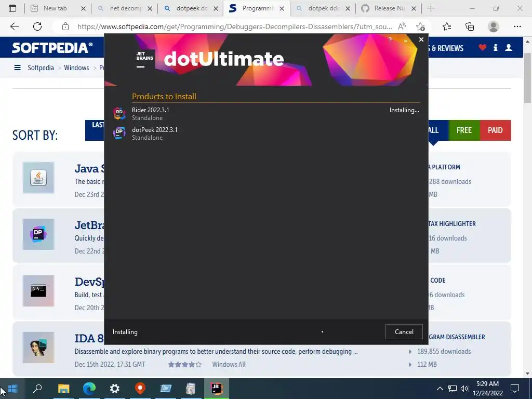Open Windows Start menu
Image resolution: width=532 pixels, height=399 pixels.
click(12, 389)
